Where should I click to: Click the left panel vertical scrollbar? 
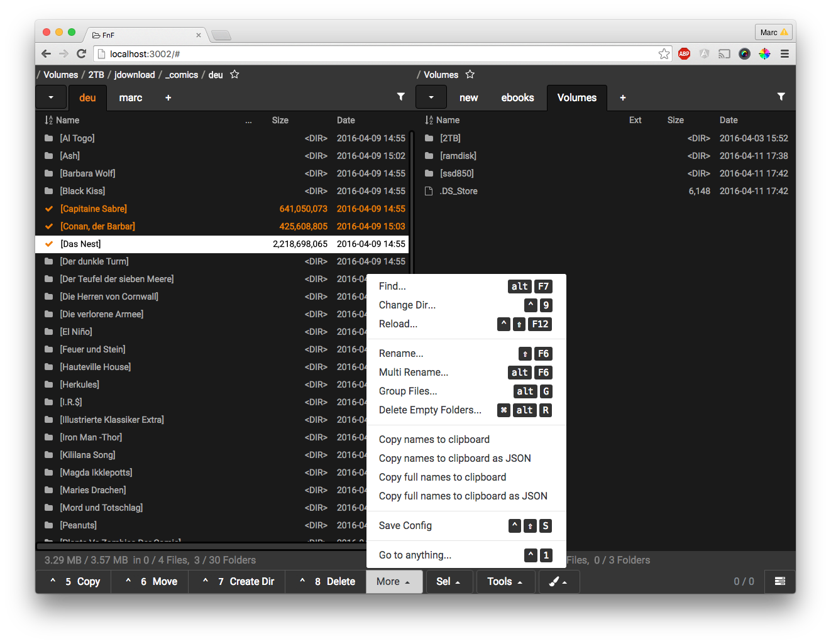(412, 201)
